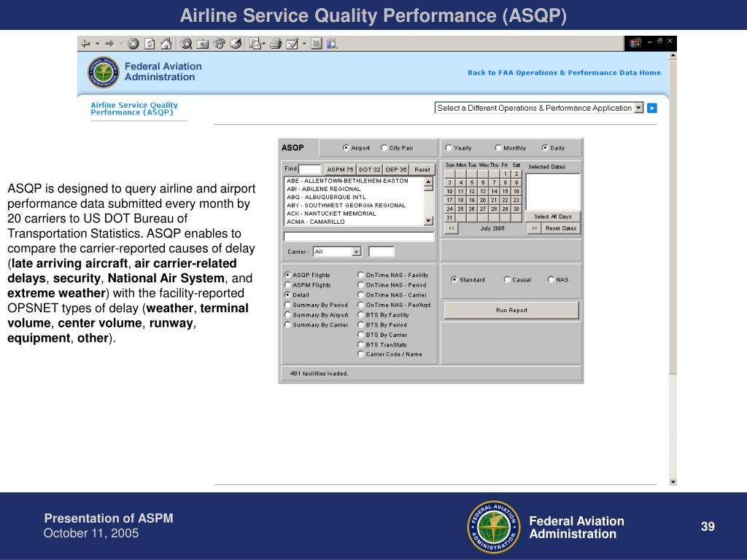
Task: Go to browser Home icon
Action: pos(166,44)
